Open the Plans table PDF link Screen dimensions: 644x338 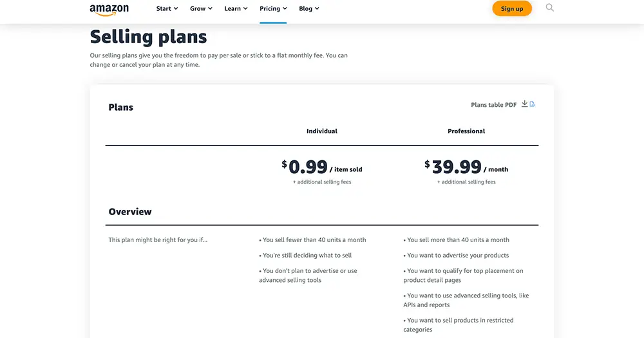click(x=493, y=105)
